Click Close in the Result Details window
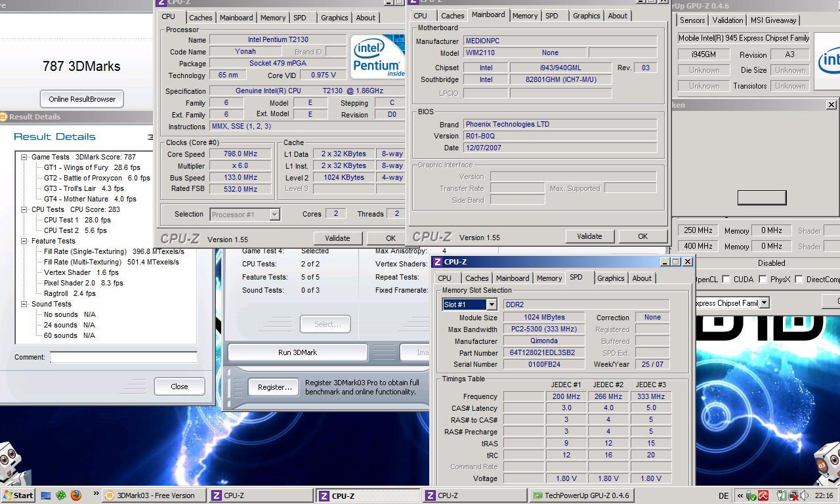This screenshot has width=840, height=504. point(179,387)
